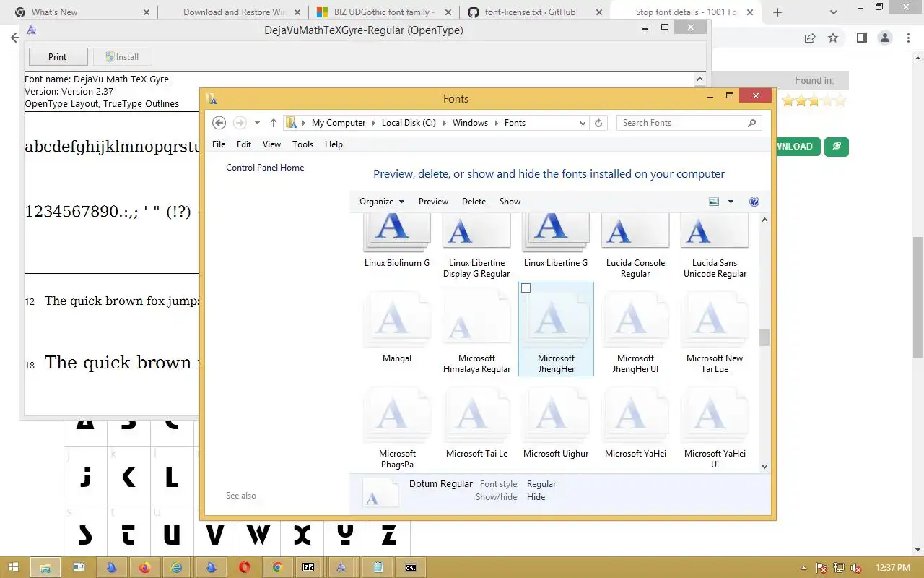Click Dotum Regular in details pane
Image resolution: width=924 pixels, height=578 pixels.
(x=441, y=484)
